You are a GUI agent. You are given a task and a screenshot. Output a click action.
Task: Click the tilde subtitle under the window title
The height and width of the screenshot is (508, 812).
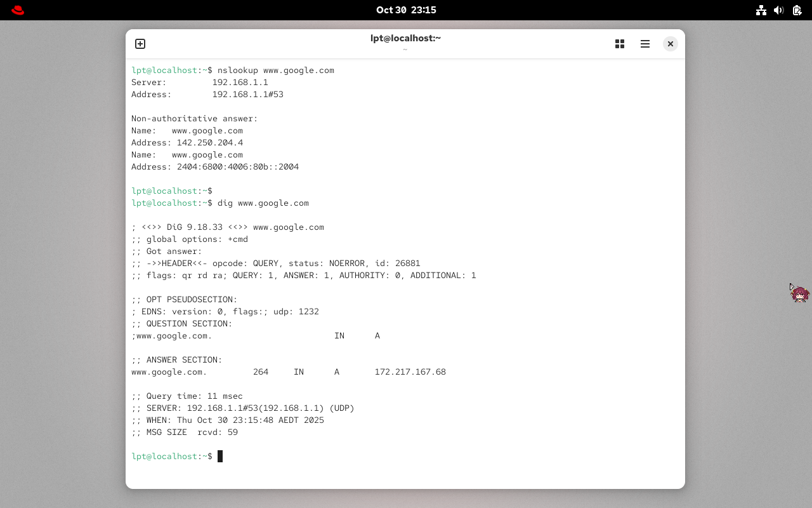pyautogui.click(x=405, y=48)
